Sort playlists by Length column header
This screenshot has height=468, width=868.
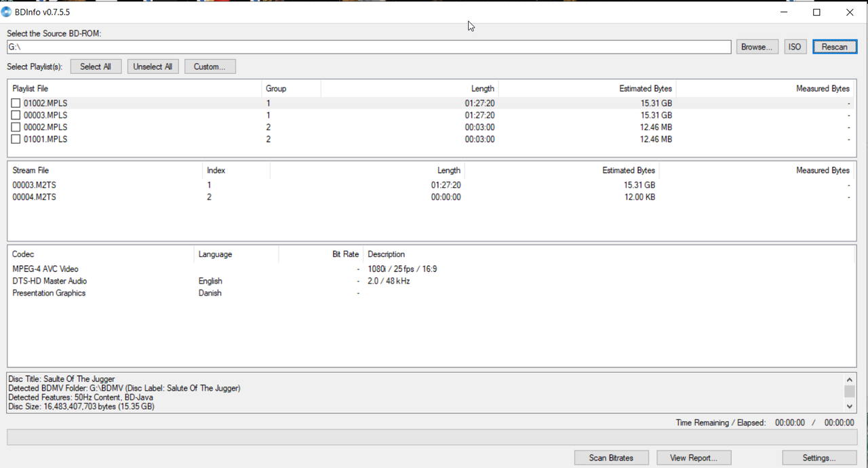pos(410,89)
